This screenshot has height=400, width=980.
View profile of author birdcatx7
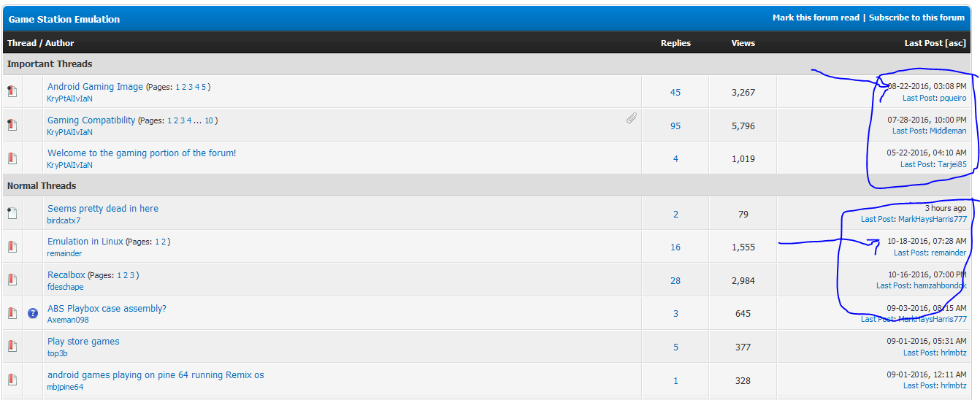[64, 220]
